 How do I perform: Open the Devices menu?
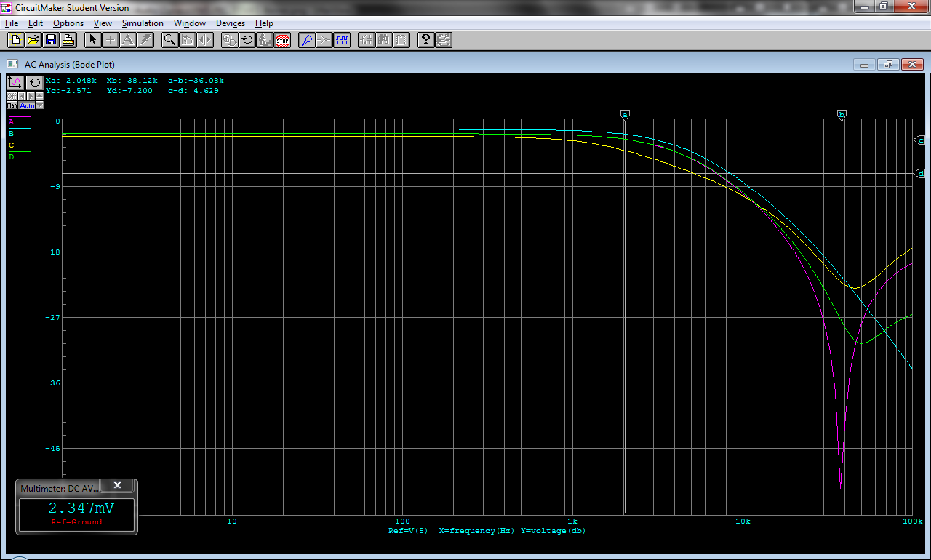pyautogui.click(x=231, y=23)
